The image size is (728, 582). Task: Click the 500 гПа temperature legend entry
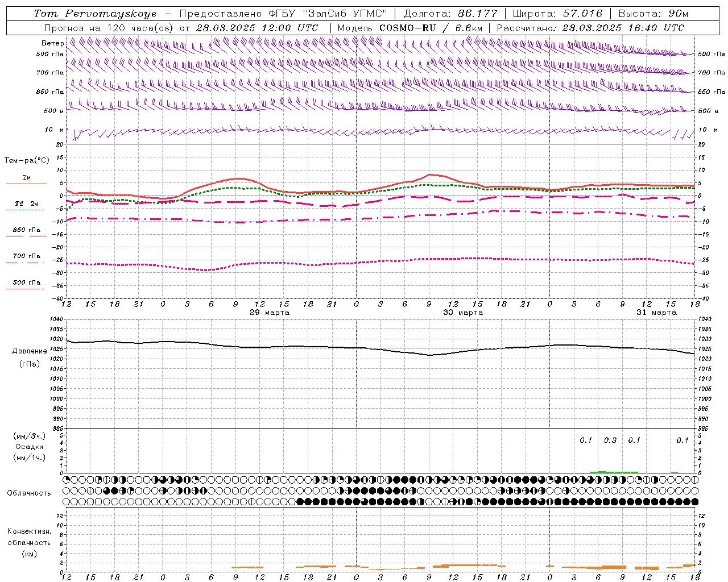(27, 282)
